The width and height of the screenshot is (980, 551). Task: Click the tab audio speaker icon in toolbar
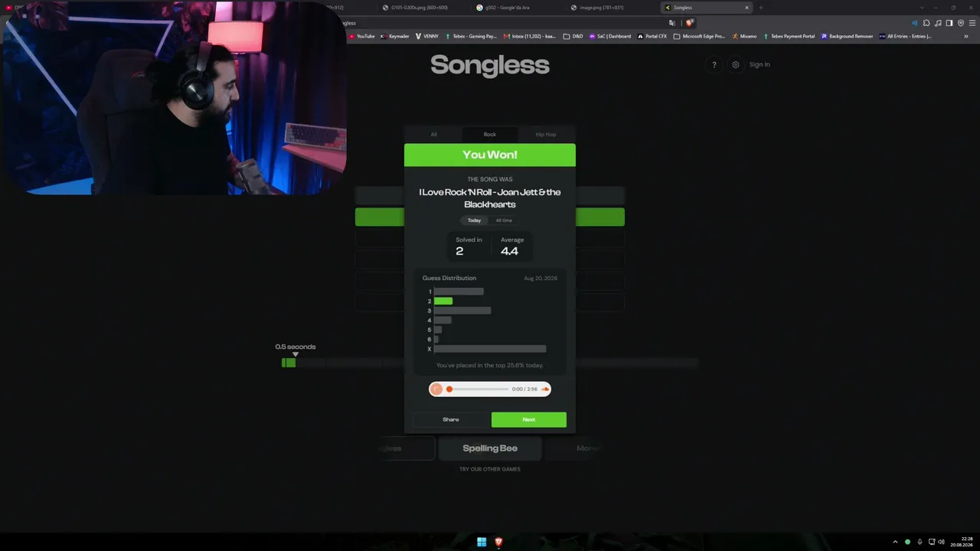click(x=914, y=23)
